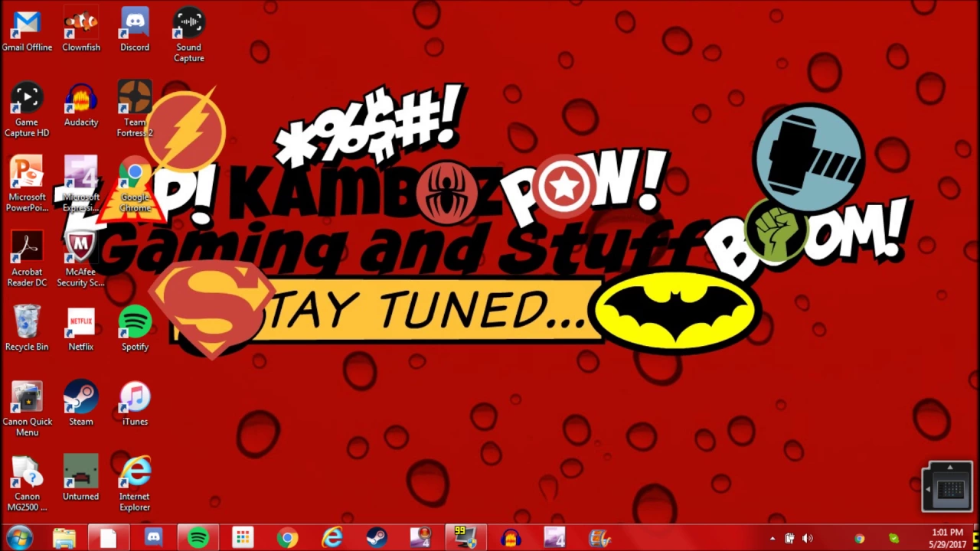The height and width of the screenshot is (551, 980).
Task: Select the Sound Capture desktop icon
Action: (188, 35)
